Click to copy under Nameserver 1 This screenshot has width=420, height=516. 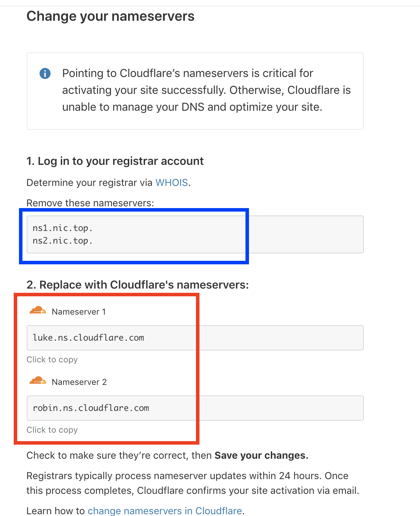[52, 360]
